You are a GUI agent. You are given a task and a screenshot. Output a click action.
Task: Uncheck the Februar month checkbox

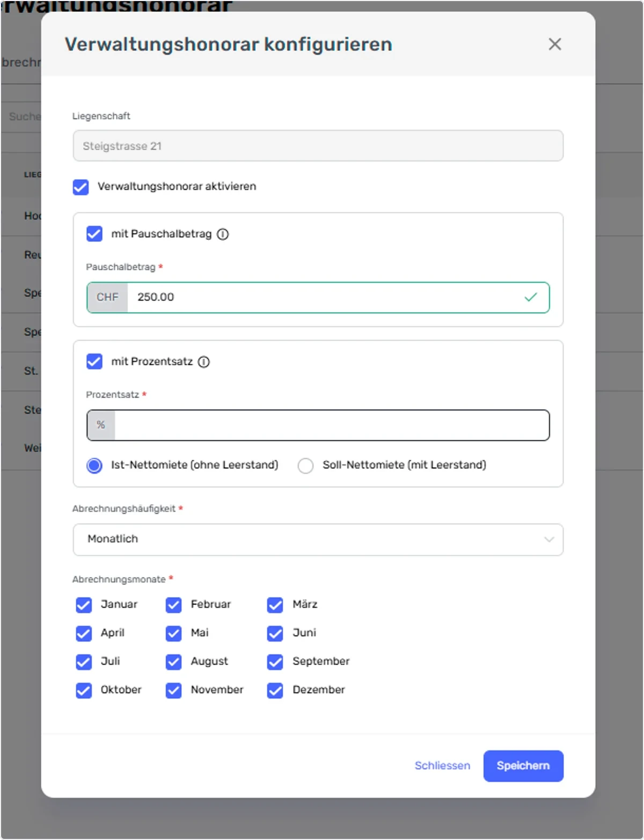(174, 605)
